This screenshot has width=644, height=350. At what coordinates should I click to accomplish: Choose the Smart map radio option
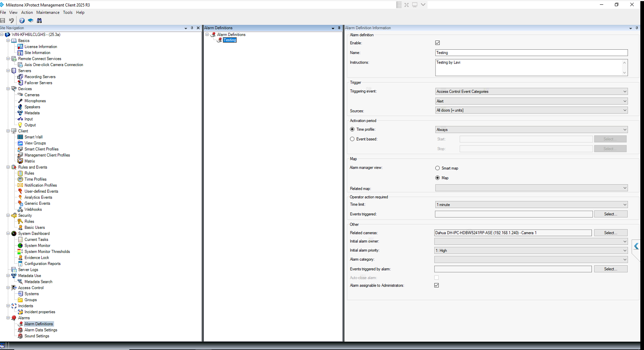click(x=437, y=168)
